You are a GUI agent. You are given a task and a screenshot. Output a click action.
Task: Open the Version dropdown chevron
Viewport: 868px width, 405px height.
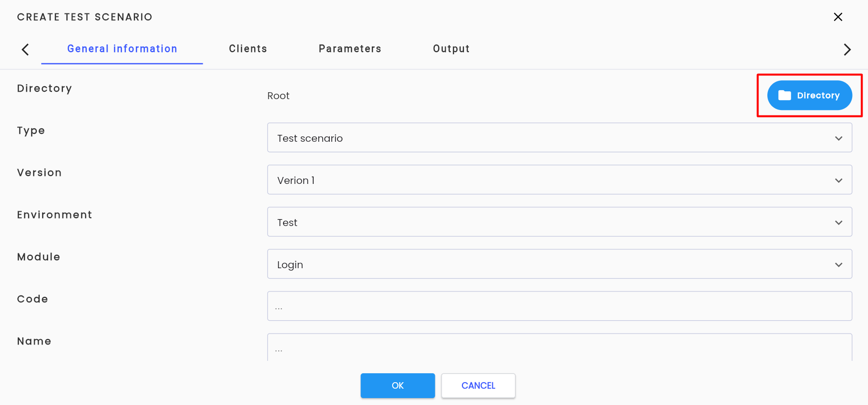pyautogui.click(x=838, y=180)
